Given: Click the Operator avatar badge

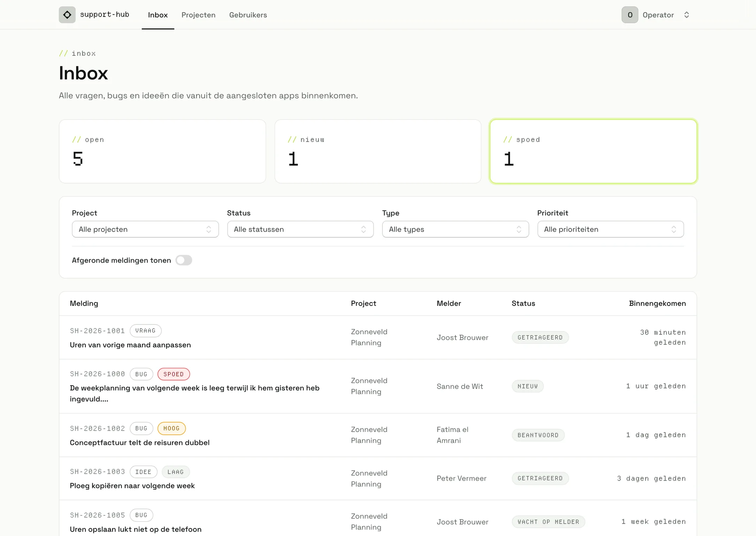Looking at the screenshot, I should click(x=630, y=15).
